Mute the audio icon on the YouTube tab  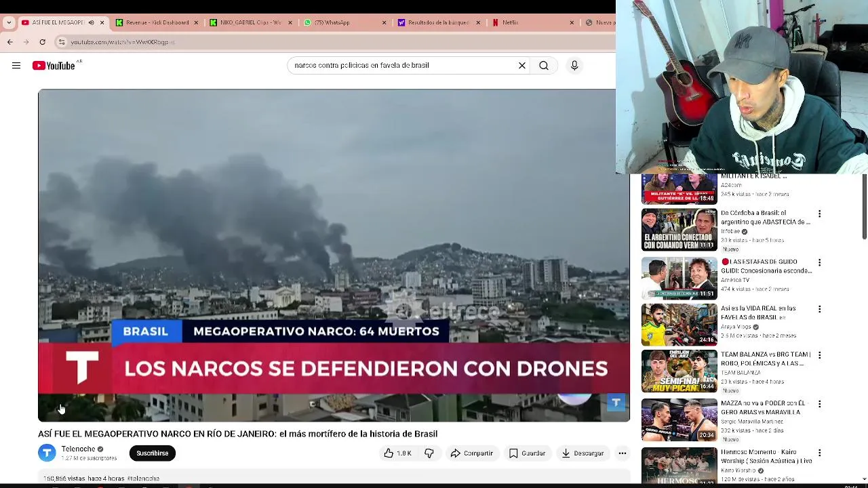click(x=91, y=22)
